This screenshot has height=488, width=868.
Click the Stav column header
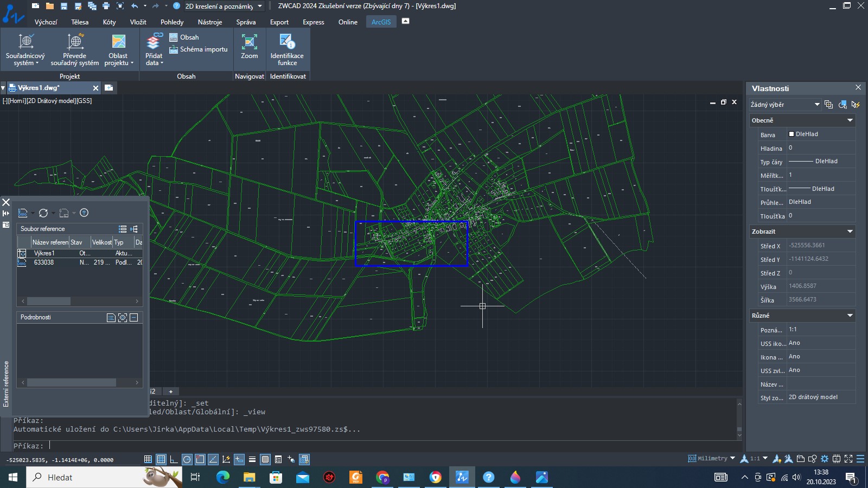[79, 242]
